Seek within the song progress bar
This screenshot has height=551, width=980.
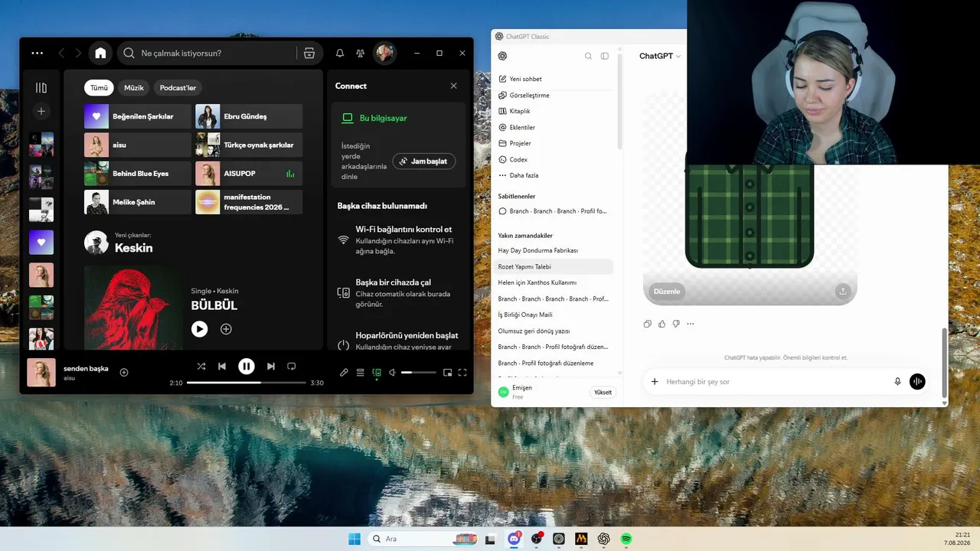[246, 383]
